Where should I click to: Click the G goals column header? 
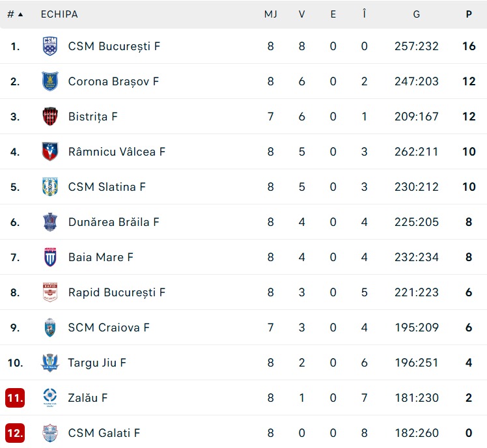point(416,14)
